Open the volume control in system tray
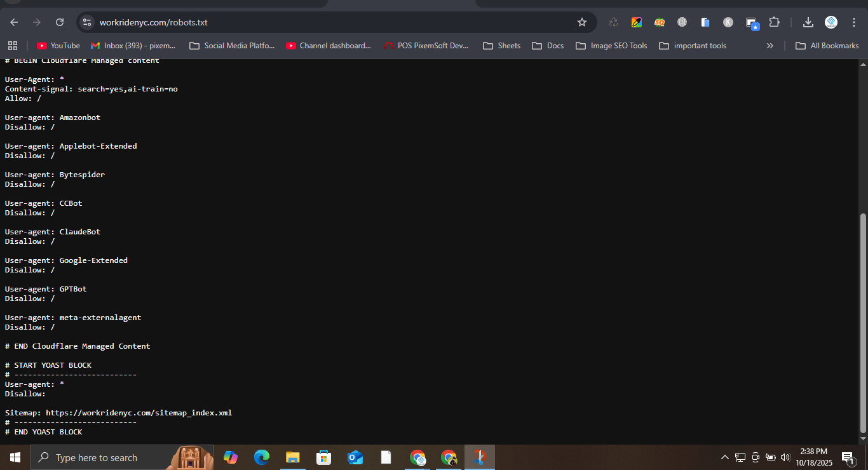 tap(785, 457)
